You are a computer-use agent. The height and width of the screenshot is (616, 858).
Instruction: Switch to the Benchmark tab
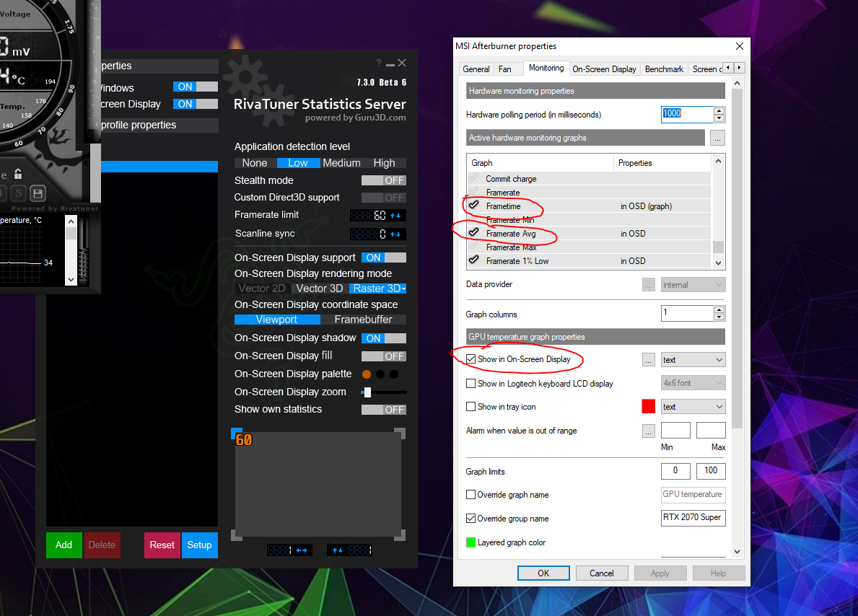click(x=665, y=69)
